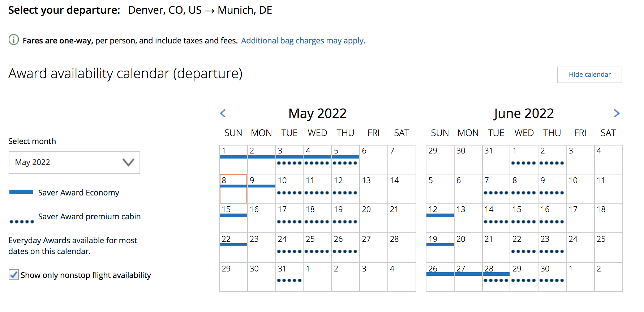This screenshot has height=312, width=644.
Task: Open Additional bag charges may apply link
Action: (x=303, y=41)
